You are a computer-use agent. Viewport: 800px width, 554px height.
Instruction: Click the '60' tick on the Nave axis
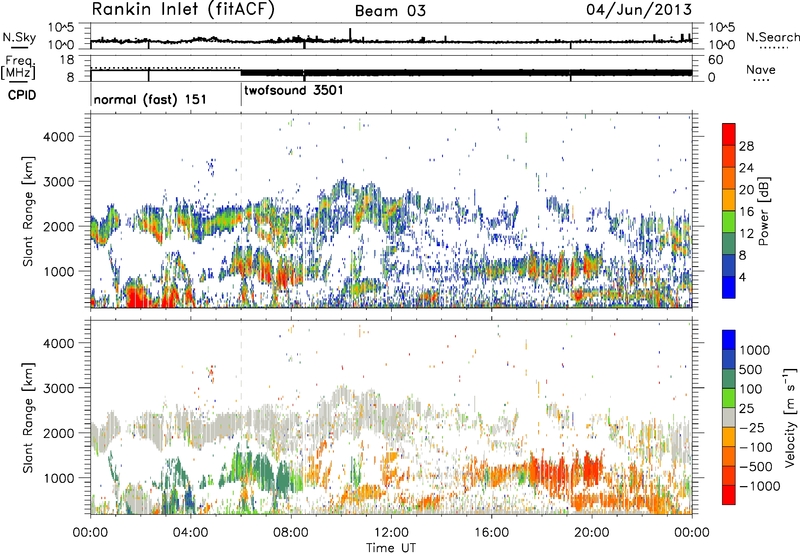[x=716, y=60]
